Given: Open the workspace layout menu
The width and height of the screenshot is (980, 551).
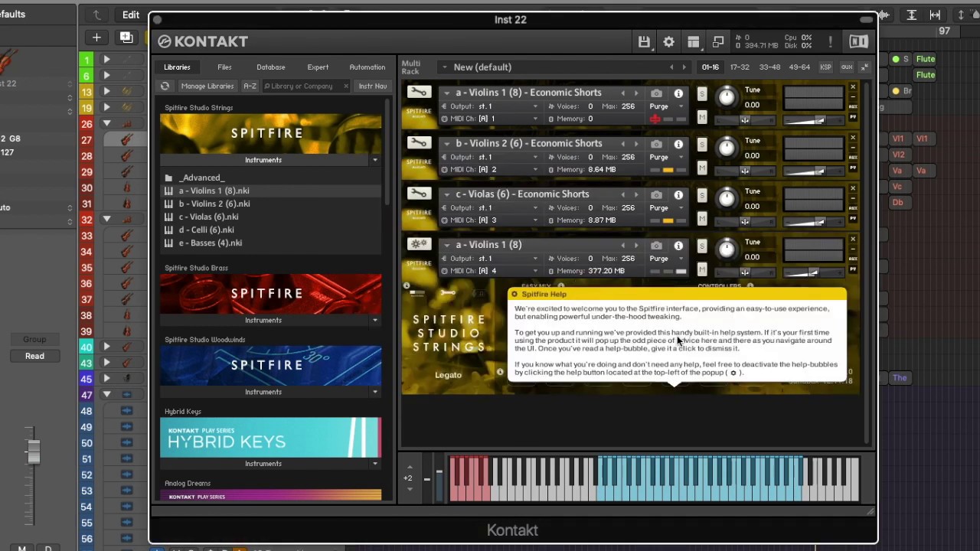Looking at the screenshot, I should point(693,42).
